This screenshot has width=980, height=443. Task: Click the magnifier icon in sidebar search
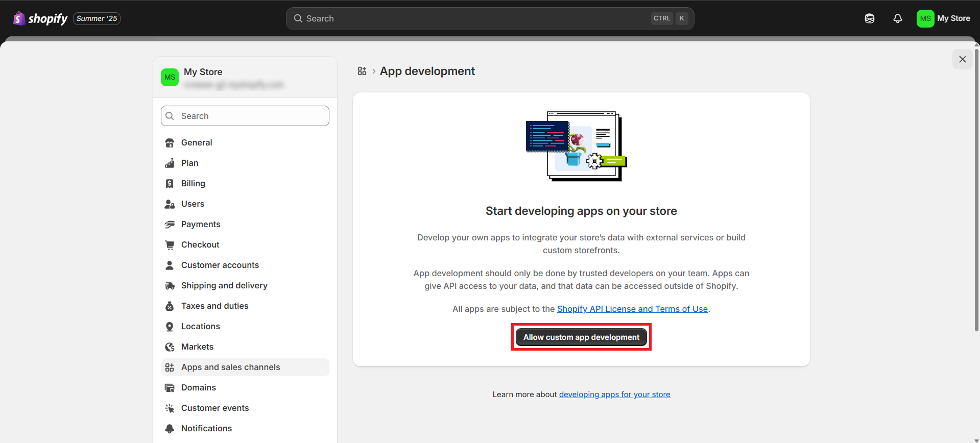click(170, 116)
